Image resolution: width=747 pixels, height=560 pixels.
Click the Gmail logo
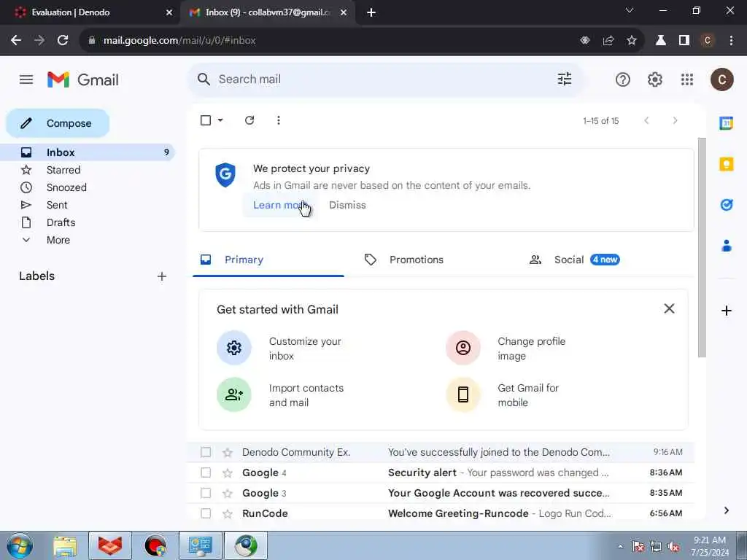[x=83, y=79]
